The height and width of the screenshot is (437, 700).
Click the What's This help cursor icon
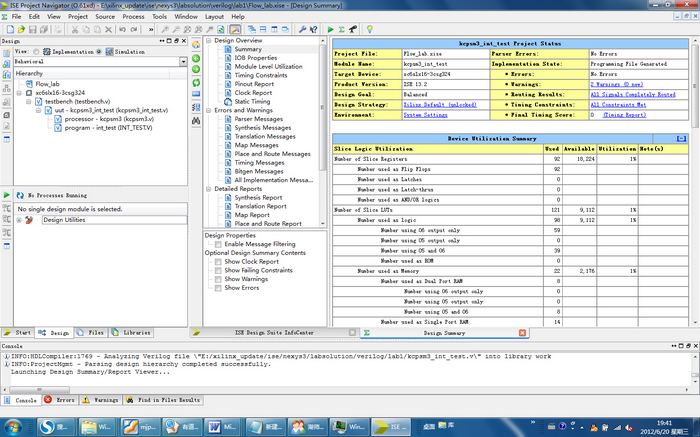(313, 29)
